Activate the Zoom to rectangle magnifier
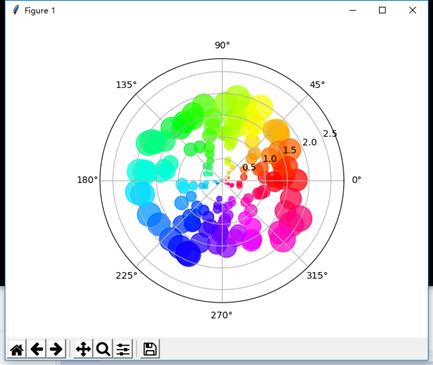Screen dimensions: 433x365 (x=103, y=349)
